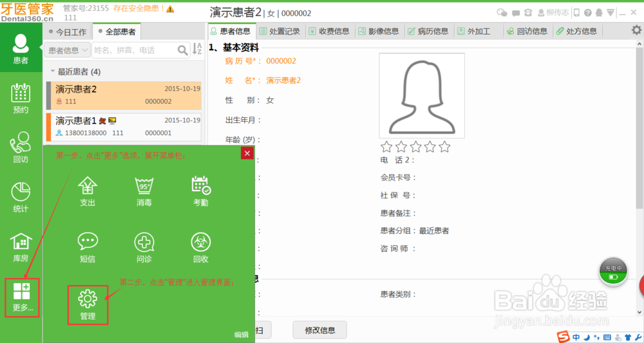Click the Sogou input method S logo

point(563,337)
